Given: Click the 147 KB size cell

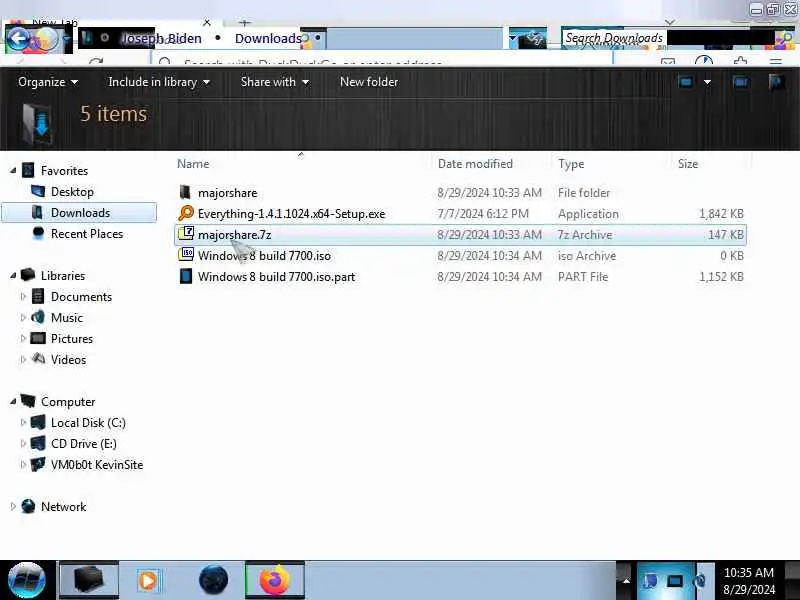Looking at the screenshot, I should [726, 235].
